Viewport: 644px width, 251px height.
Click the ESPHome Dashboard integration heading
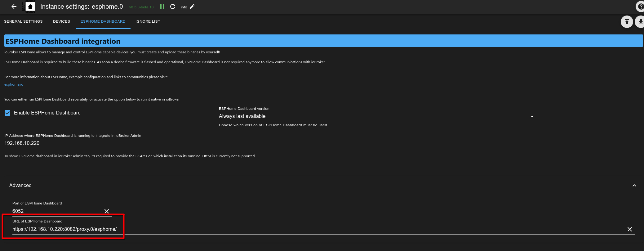63,41
